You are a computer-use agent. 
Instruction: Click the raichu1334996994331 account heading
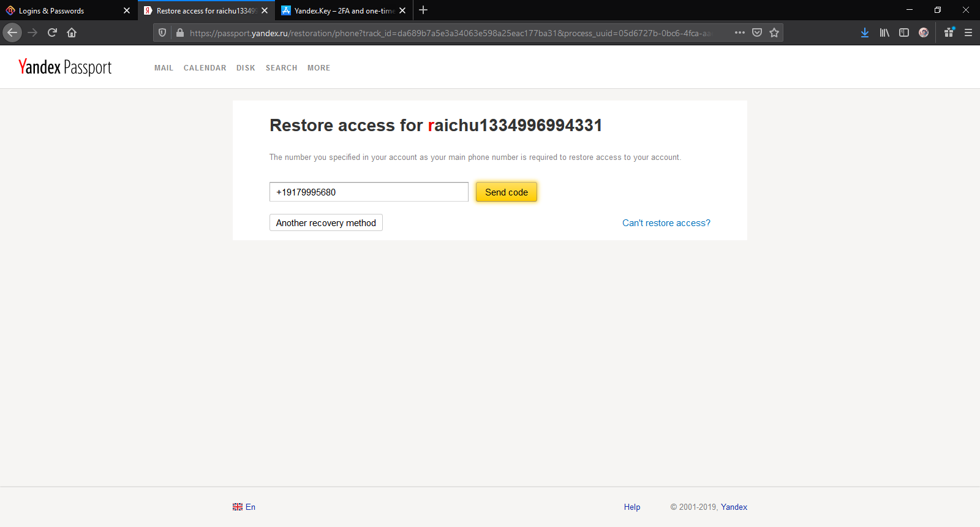pyautogui.click(x=514, y=125)
